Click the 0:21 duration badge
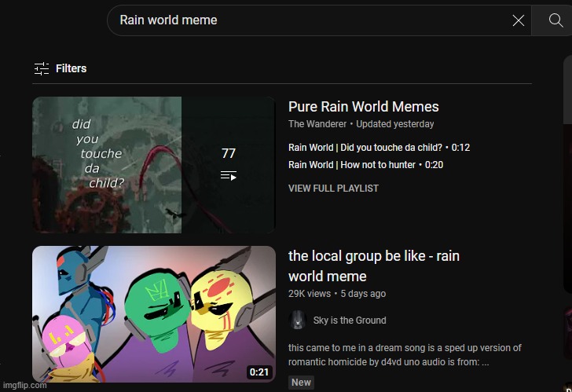 point(259,372)
